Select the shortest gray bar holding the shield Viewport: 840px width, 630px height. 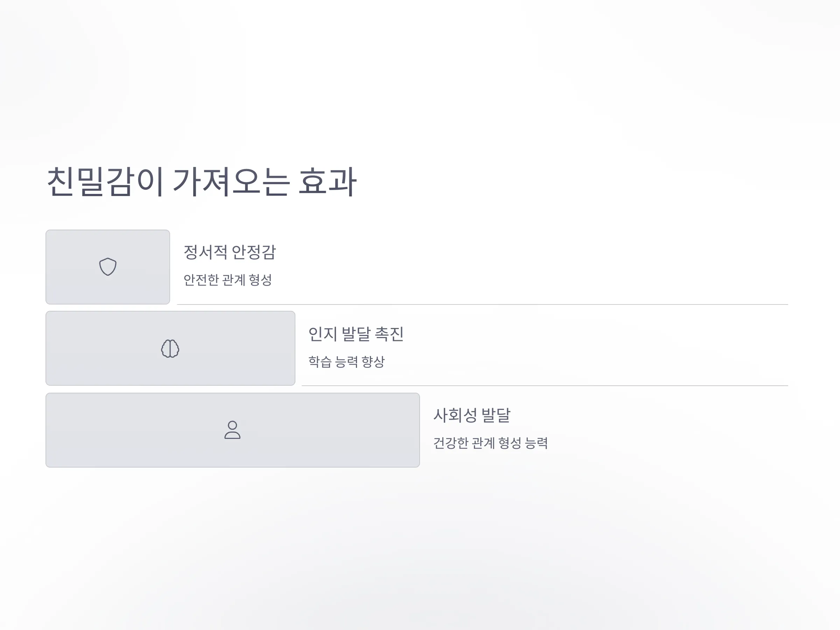(x=108, y=267)
